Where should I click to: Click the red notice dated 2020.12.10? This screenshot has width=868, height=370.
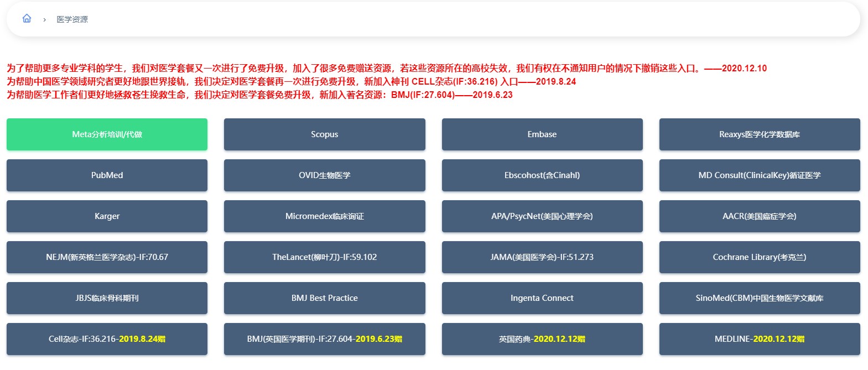click(x=387, y=69)
